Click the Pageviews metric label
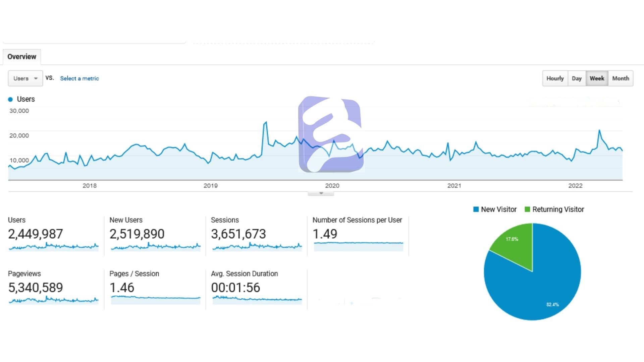 click(24, 274)
